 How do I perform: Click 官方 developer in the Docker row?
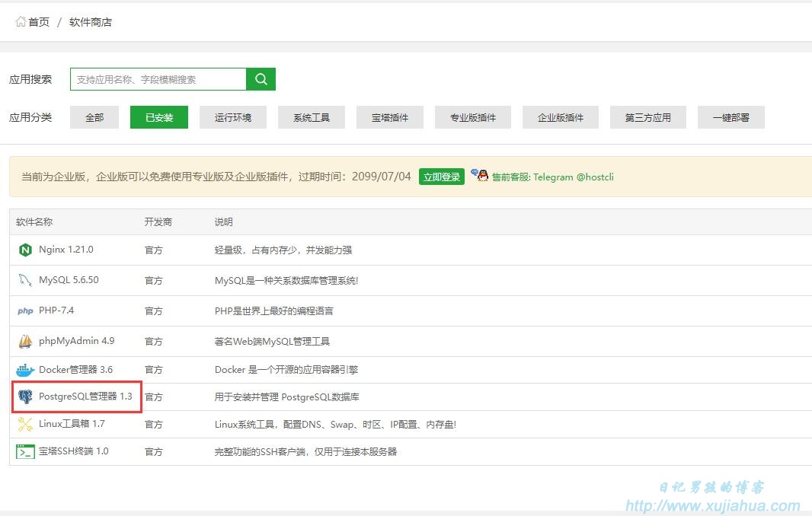pos(153,370)
